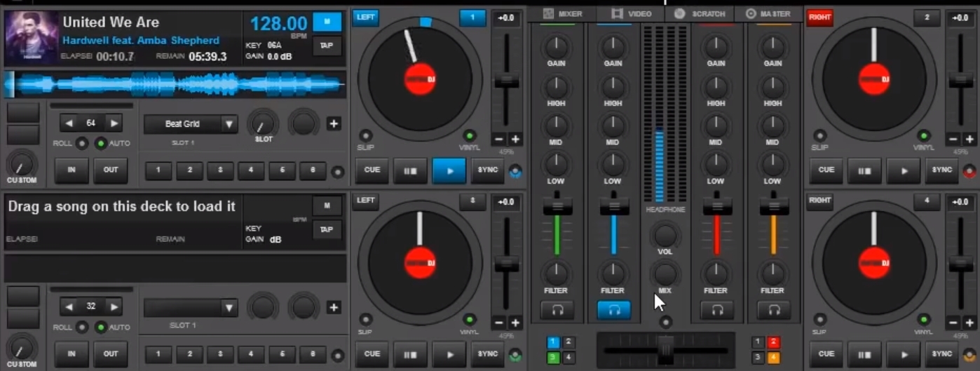
Task: Click right arrow beside loop size 32
Action: pyautogui.click(x=114, y=306)
